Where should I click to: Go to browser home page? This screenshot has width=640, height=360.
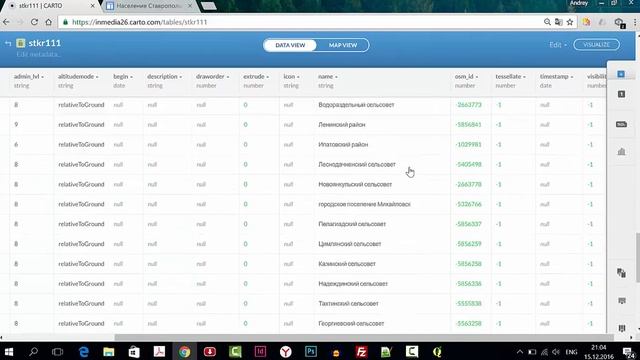click(49, 22)
